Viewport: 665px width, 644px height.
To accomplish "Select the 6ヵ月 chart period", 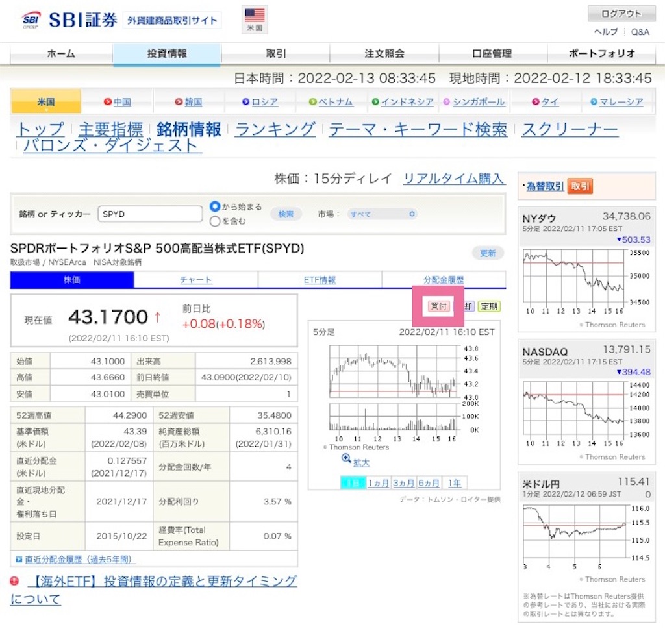I will (x=429, y=483).
